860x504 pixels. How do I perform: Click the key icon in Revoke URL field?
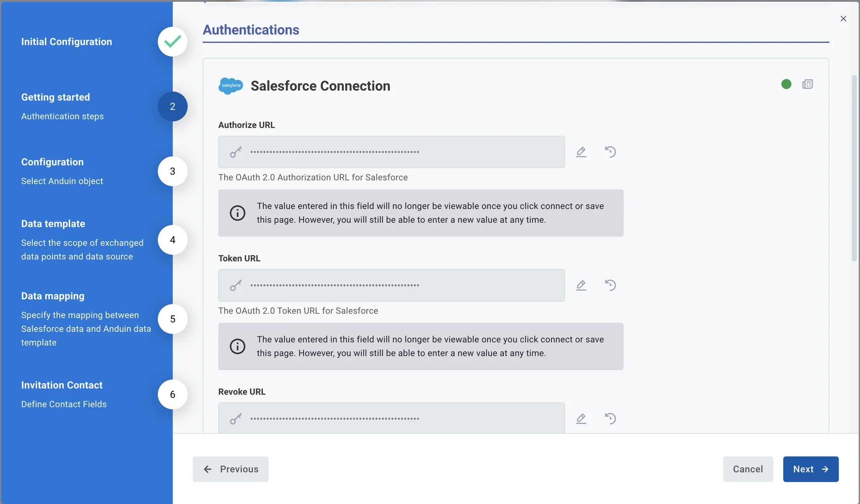[236, 419]
